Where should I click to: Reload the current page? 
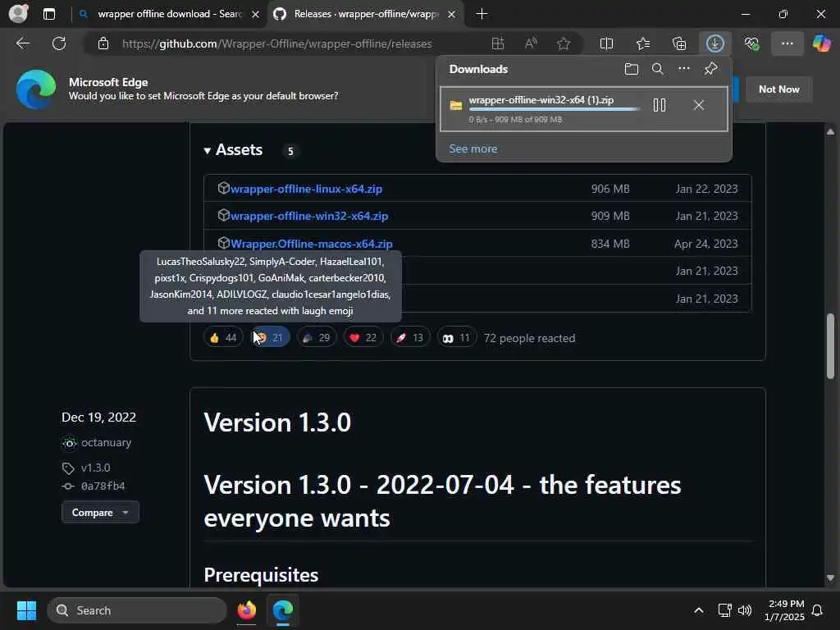pos(59,43)
